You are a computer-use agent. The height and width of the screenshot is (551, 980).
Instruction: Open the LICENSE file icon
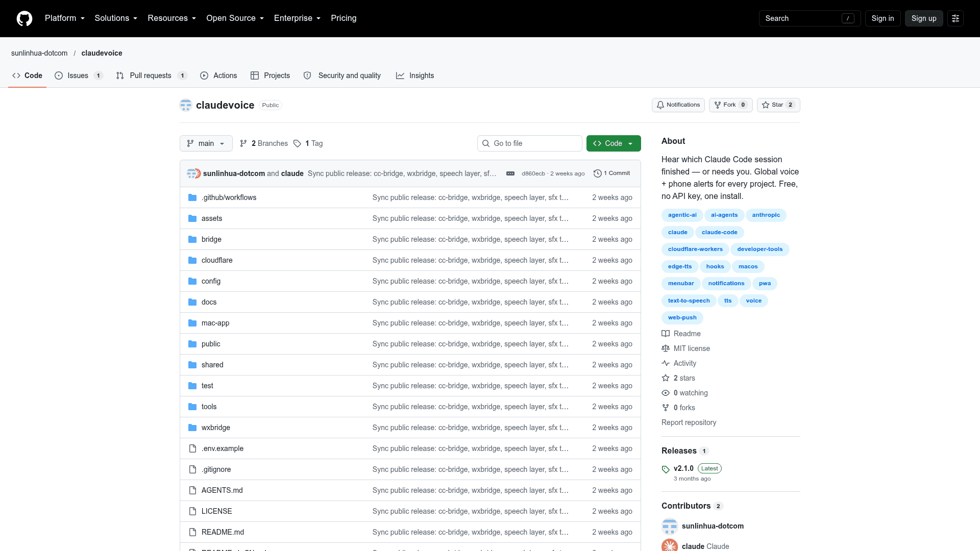192,511
